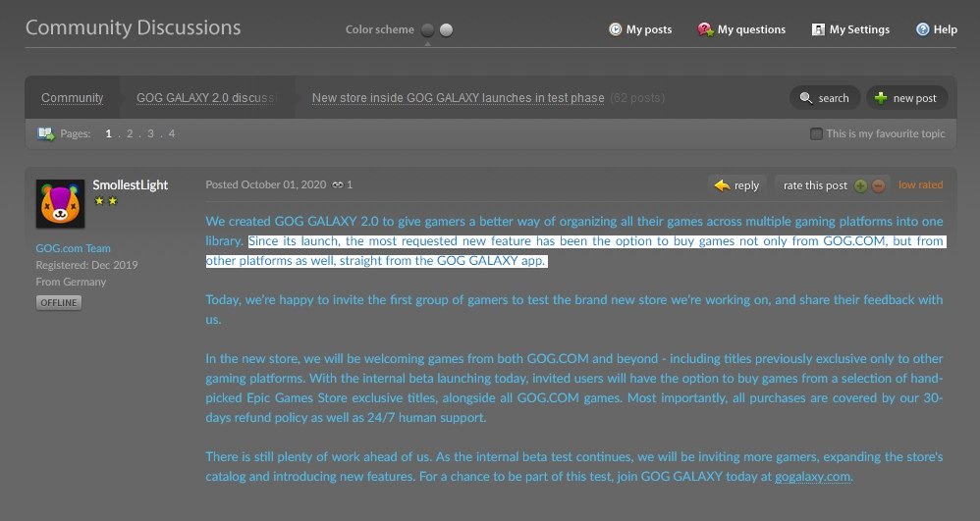Open SmollestLight's profile name
980x521 pixels.
(130, 184)
